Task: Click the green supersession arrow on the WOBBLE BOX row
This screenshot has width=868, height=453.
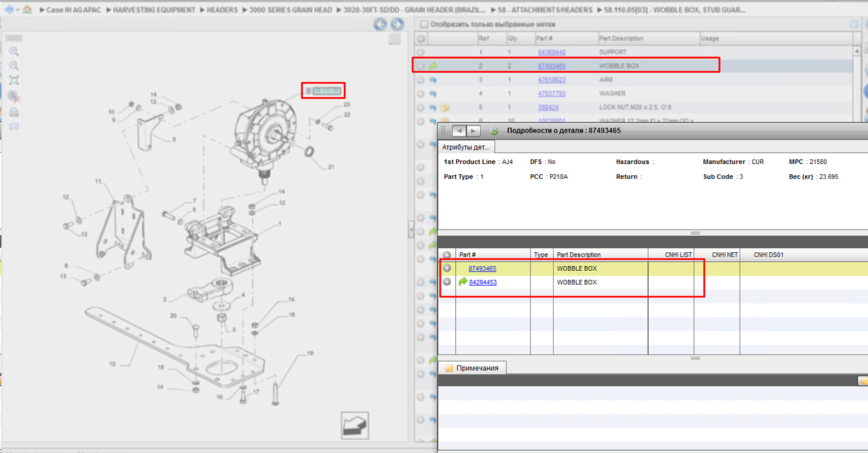Action: click(433, 66)
